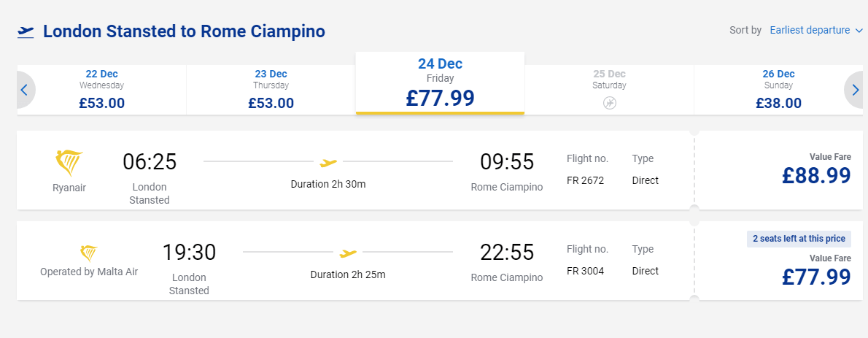
Task: Click the selected 24 Dec Friday tab
Action: [440, 83]
